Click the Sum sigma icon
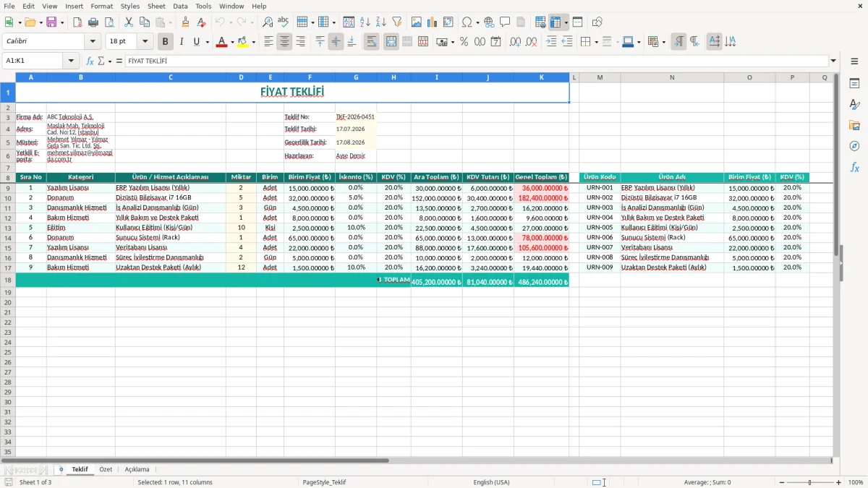The width and height of the screenshot is (868, 488). click(101, 61)
